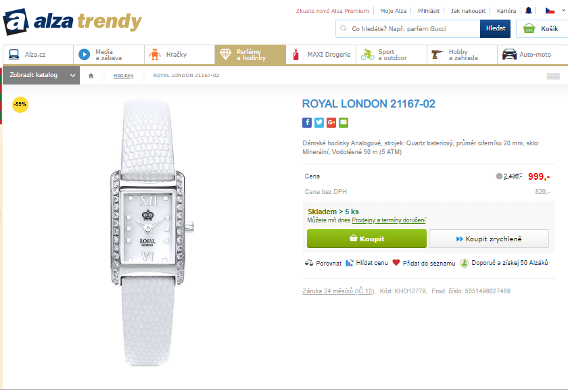Viewport: 568px width, 392px height.
Task: Click the search field for products
Action: coord(409,29)
